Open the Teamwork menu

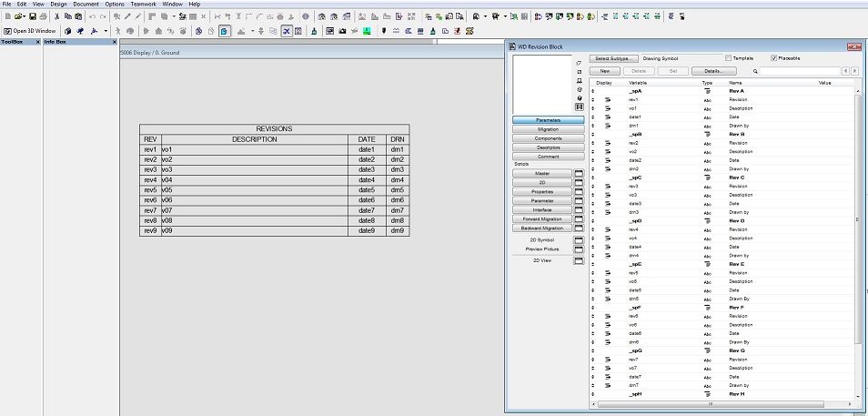click(144, 4)
